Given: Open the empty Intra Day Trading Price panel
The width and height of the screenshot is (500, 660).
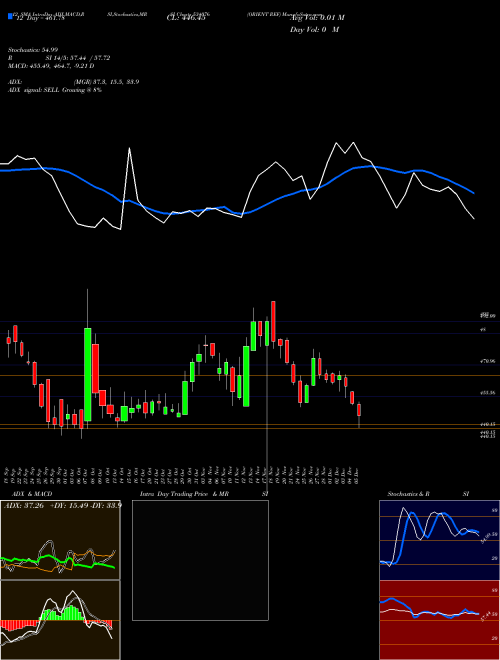Looking at the screenshot, I should pos(200,560).
